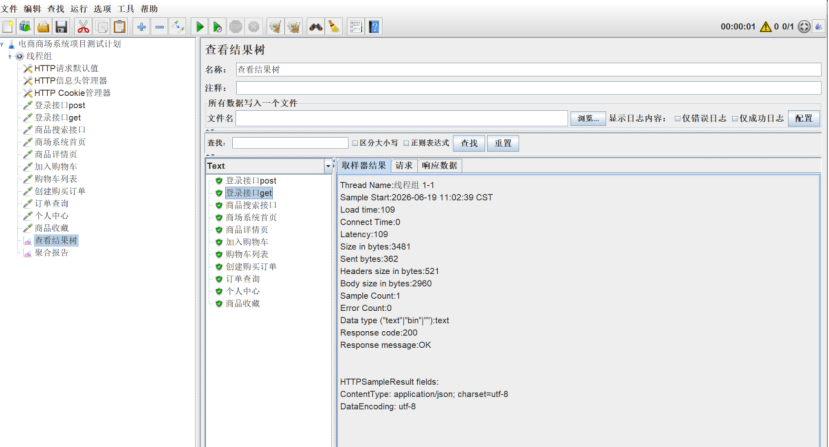Click the Open file folder icon
Screen dimensions: 829x447
[43, 26]
